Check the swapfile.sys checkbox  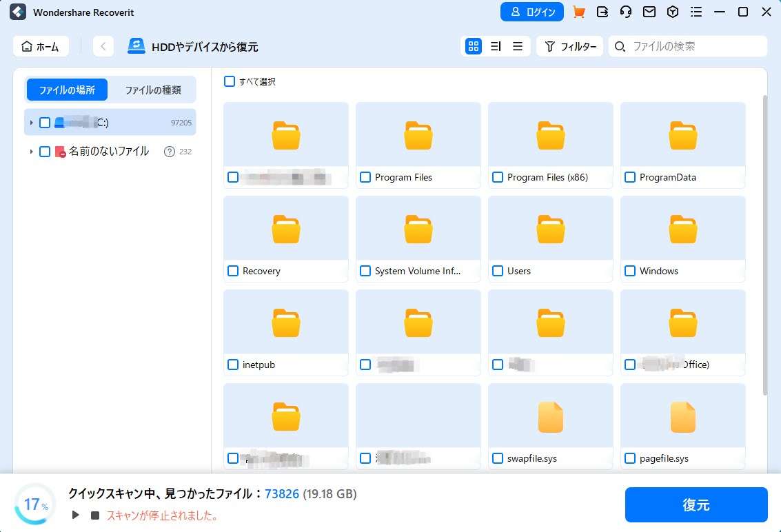click(x=498, y=458)
